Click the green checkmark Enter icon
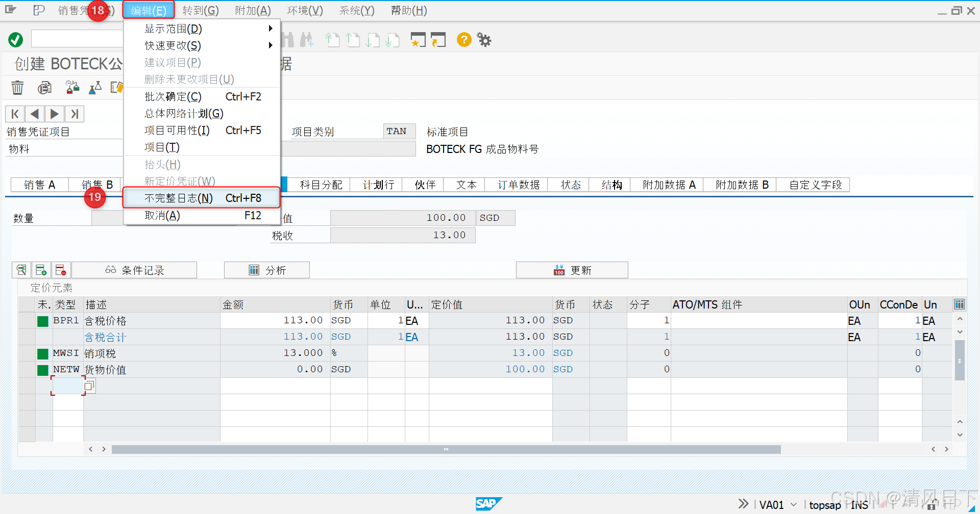Viewport: 980px width, 514px height. click(15, 39)
